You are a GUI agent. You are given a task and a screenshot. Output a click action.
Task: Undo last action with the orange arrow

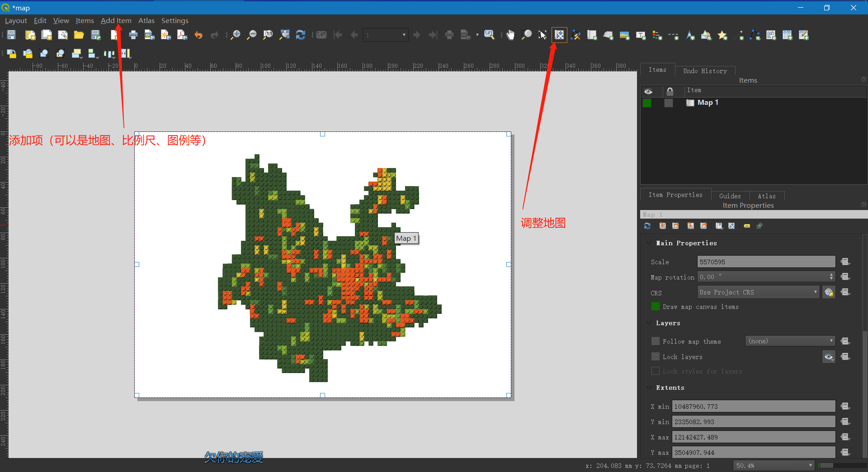coord(198,35)
